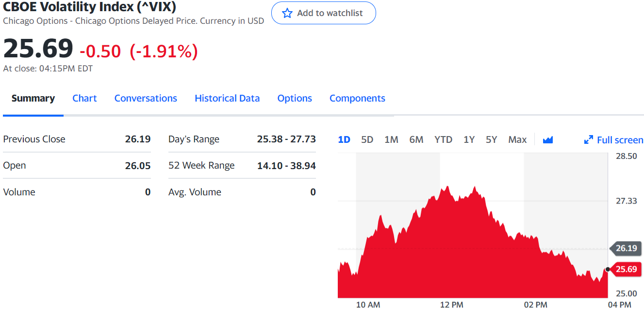
Task: Select the YTD chart range
Action: pyautogui.click(x=444, y=140)
